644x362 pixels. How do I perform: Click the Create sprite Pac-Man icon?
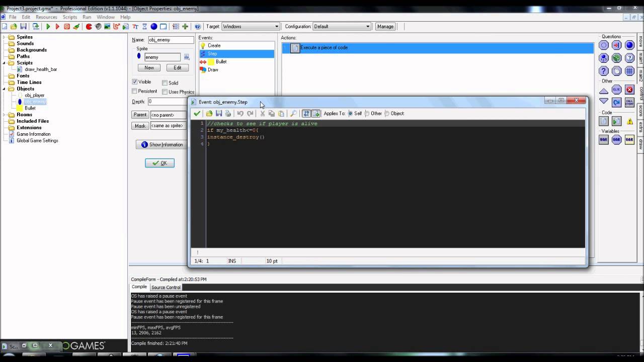coord(89,27)
